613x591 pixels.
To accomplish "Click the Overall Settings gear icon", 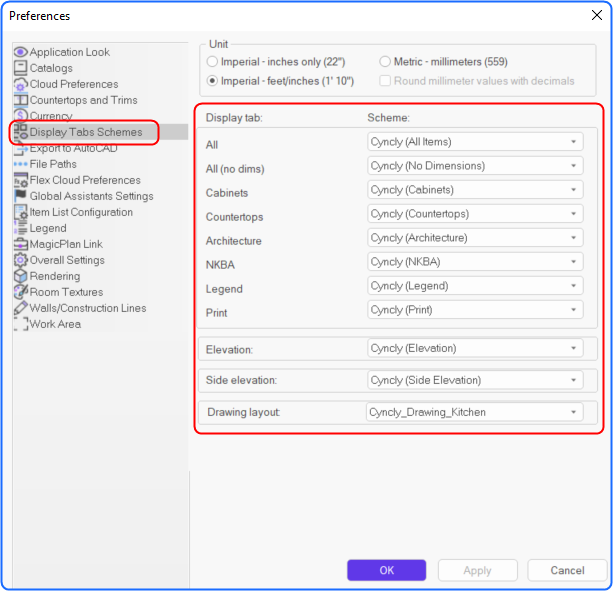I will pyautogui.click(x=21, y=260).
